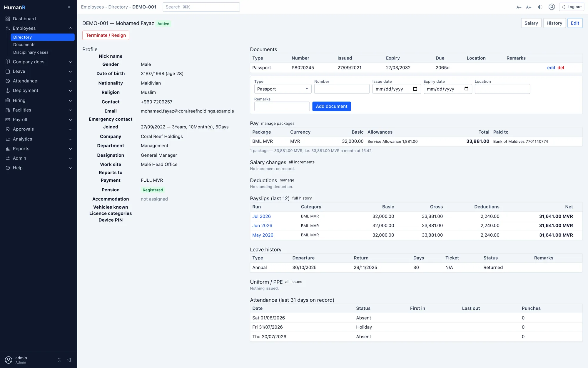Click the Leave calendar icon
Image resolution: width=588 pixels, height=368 pixels.
tap(8, 72)
